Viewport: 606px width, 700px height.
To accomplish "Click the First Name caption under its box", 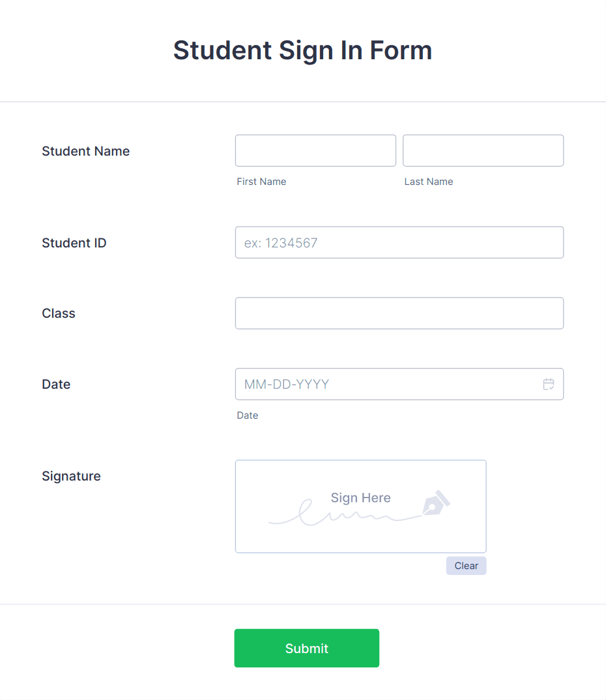I will tap(261, 182).
